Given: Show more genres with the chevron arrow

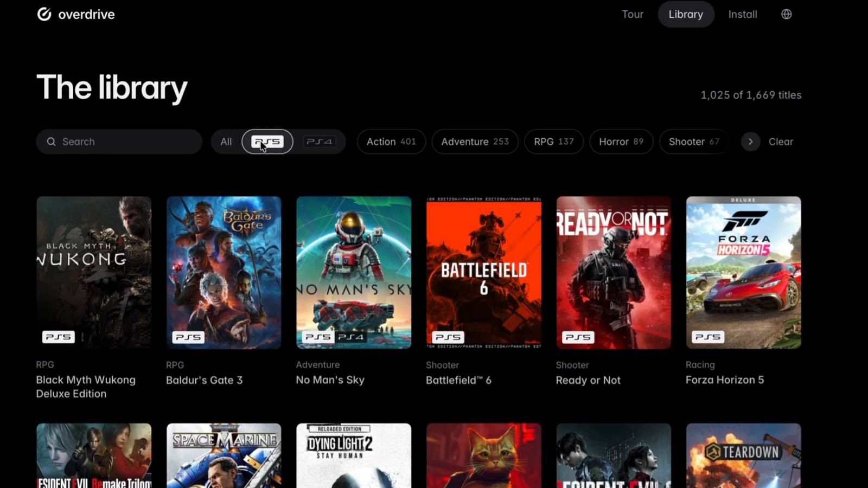Looking at the screenshot, I should pos(750,142).
